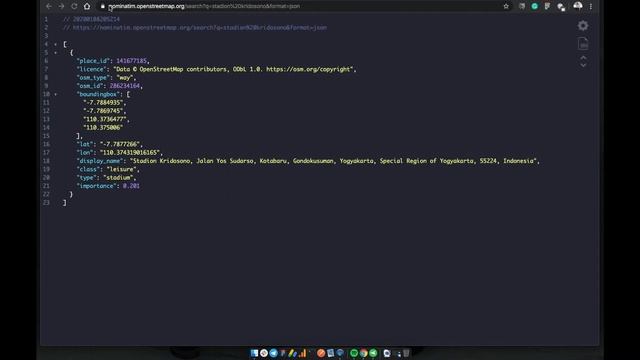Select boundingbox value "-7.7884935"

[103, 102]
